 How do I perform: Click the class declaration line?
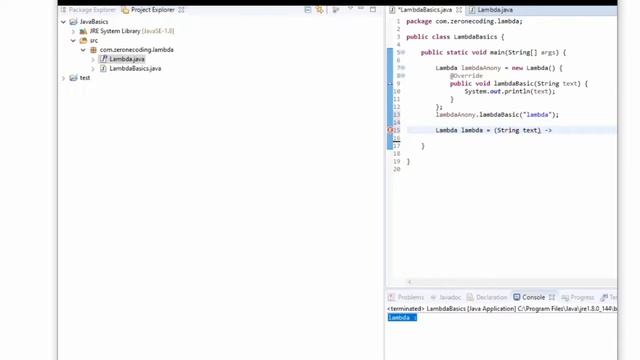click(455, 37)
